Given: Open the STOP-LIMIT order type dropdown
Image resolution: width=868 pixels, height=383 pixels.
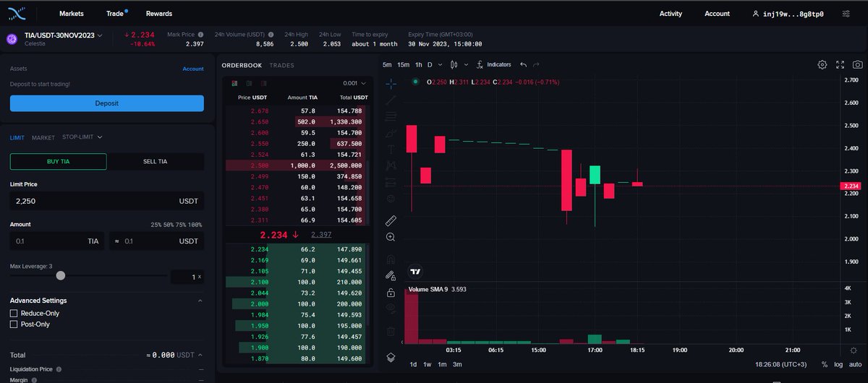Looking at the screenshot, I should click(x=82, y=137).
